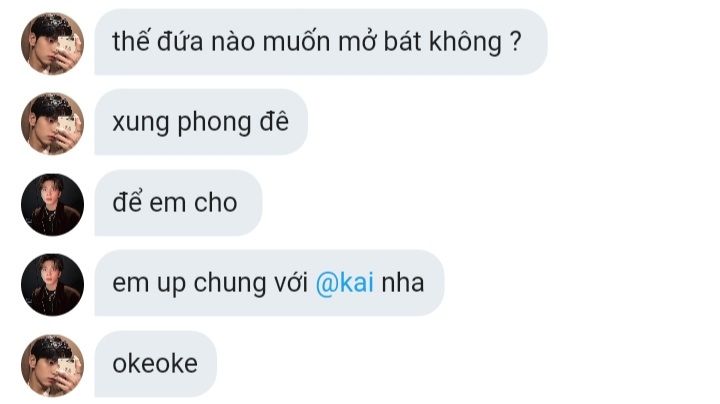Click the word "cho" in the third message
The height and width of the screenshot is (404, 720).
[215, 203]
